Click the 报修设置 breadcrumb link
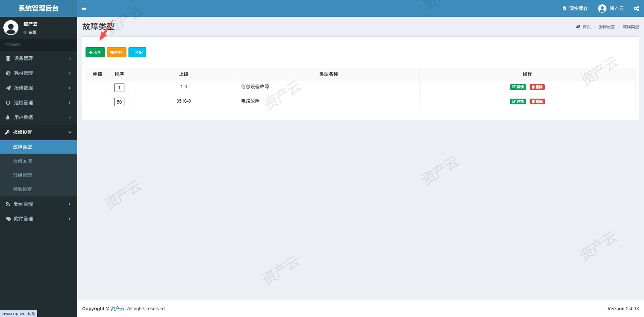The image size is (644, 317). click(x=607, y=27)
